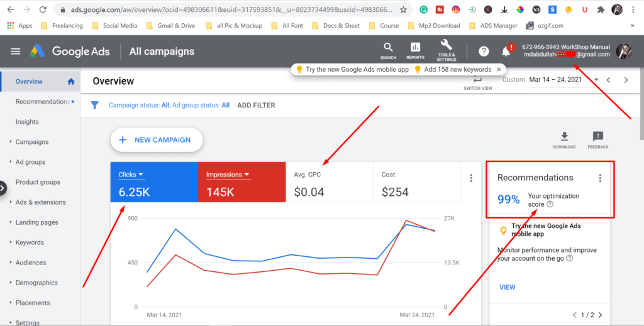Expand Ads & extensions in sidebar
This screenshot has width=644, height=326.
pos(11,202)
